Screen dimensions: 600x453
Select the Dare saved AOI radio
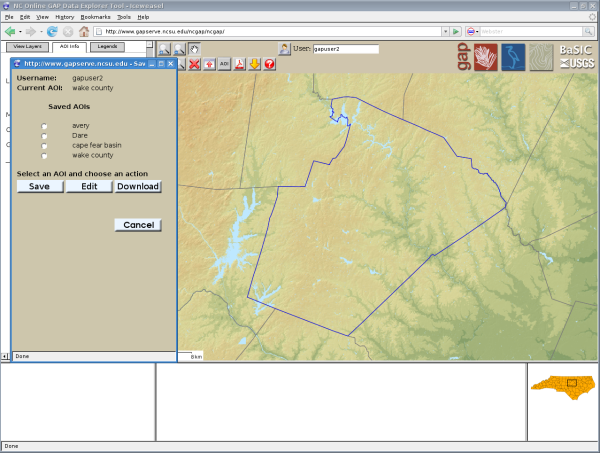(x=44, y=136)
